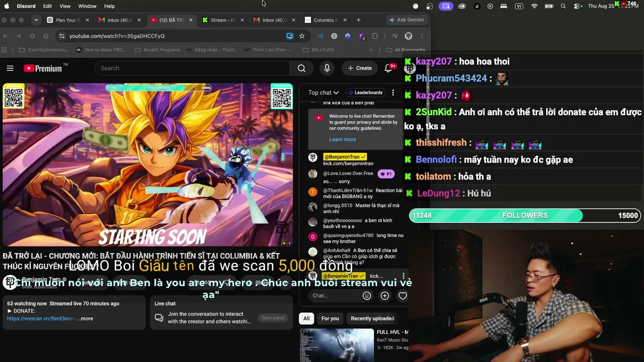Open the Benefit Programs bookmark folder
The width and height of the screenshot is (644, 362).
(157, 50)
